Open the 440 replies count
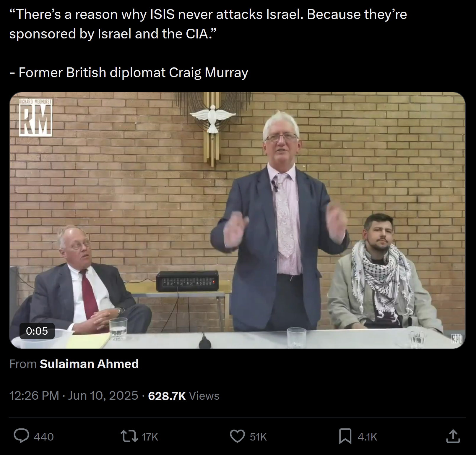 tap(44, 437)
